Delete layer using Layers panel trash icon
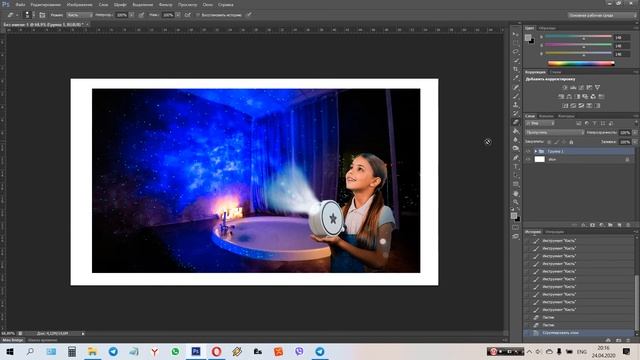Screen dimensions: 640x360 coord(628,225)
